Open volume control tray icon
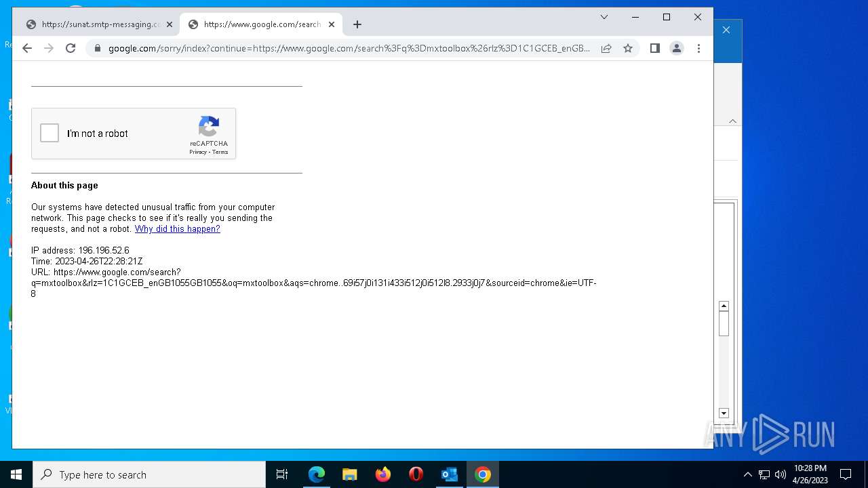This screenshot has height=488, width=868. click(781, 474)
